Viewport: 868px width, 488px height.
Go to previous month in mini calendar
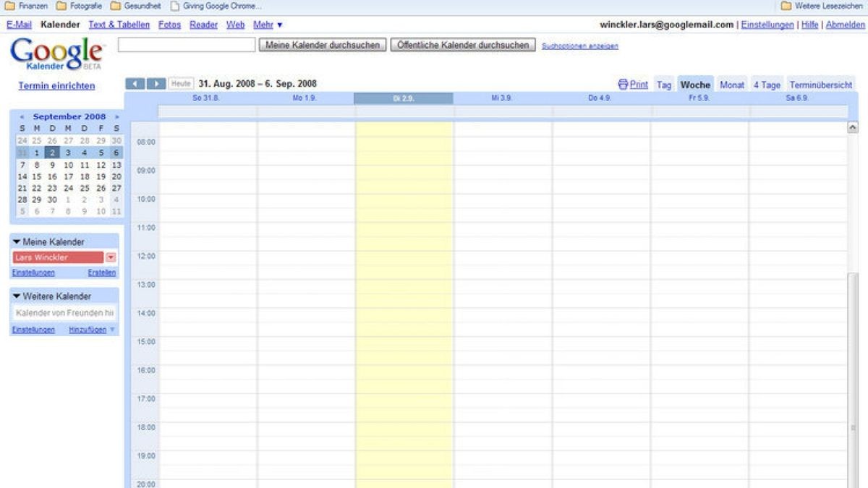(x=22, y=116)
